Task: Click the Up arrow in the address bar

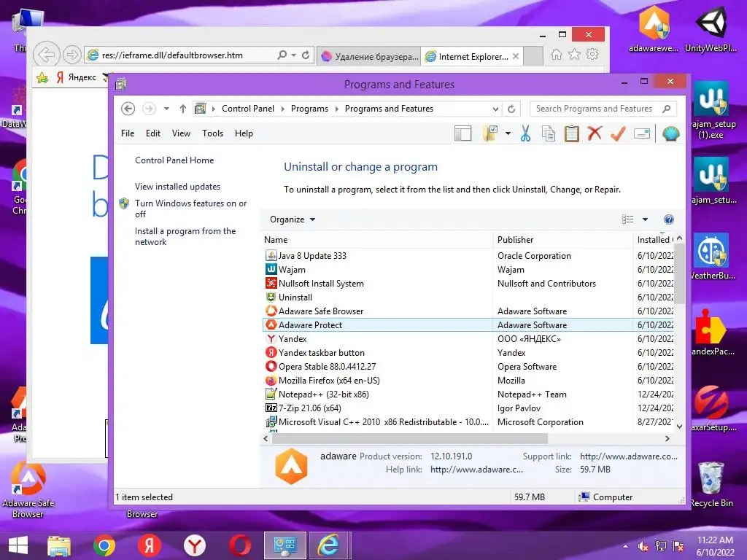Action: pyautogui.click(x=182, y=109)
